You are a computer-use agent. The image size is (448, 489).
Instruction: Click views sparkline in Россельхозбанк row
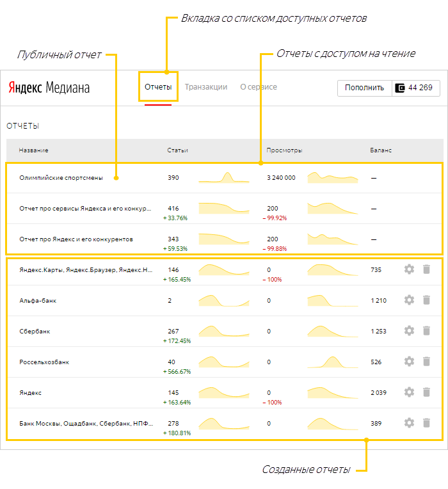click(333, 362)
